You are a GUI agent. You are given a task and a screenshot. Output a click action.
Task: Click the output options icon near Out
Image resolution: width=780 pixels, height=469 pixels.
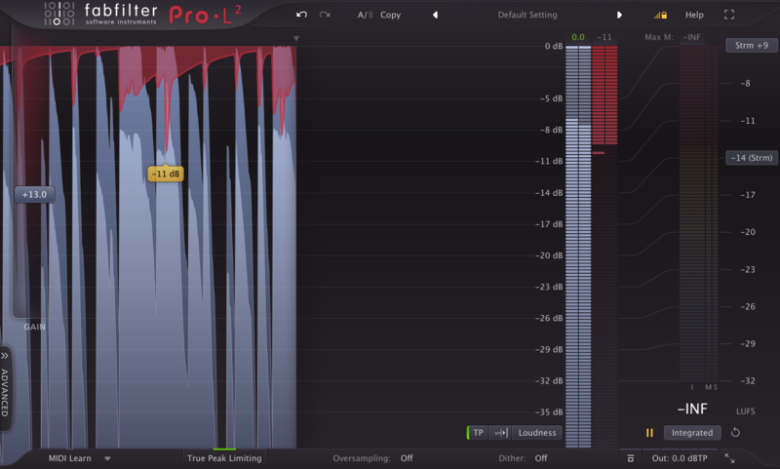(630, 458)
